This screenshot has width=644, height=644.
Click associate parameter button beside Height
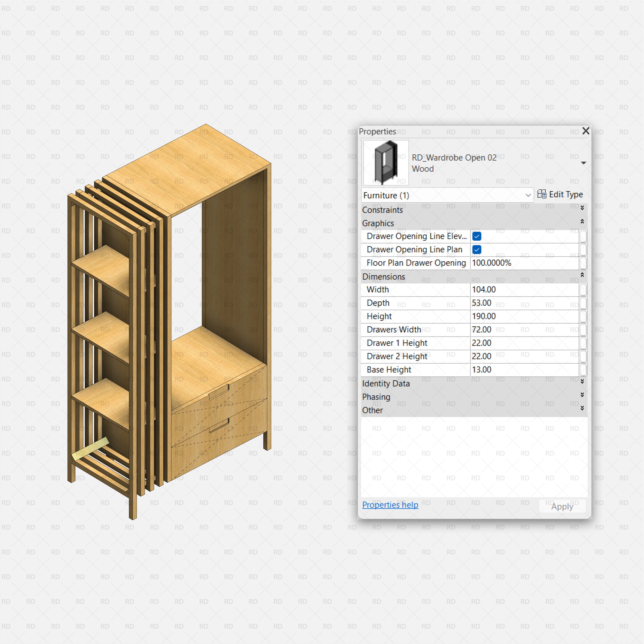coord(583,316)
